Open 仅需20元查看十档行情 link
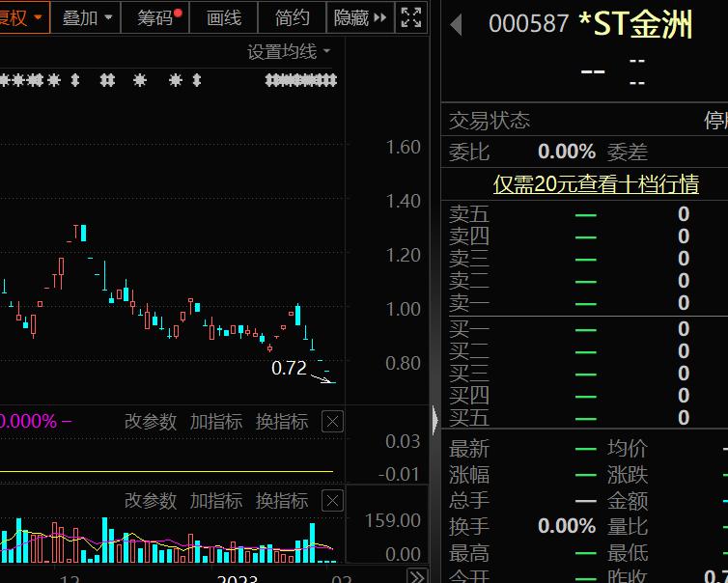 tap(596, 183)
